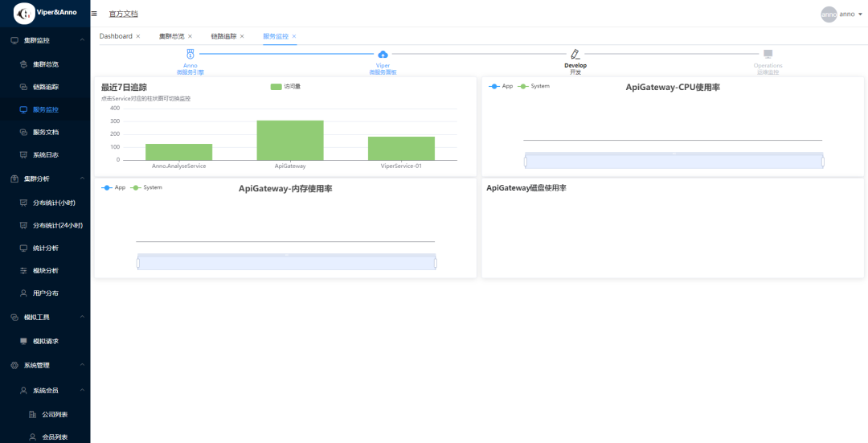Image resolution: width=868 pixels, height=443 pixels.
Task: Toggle App legend in 内存使用率 chart
Action: pos(113,187)
